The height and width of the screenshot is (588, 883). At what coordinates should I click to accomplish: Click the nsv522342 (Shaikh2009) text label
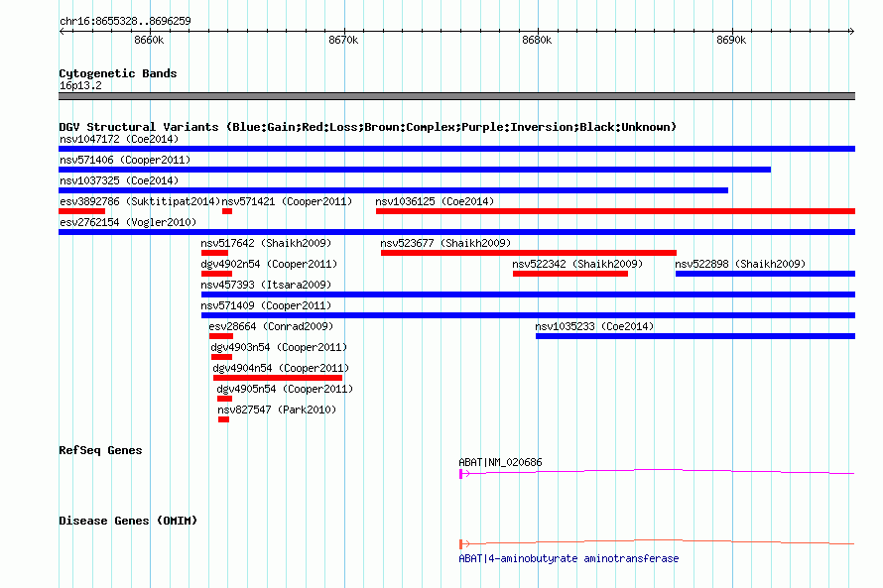[x=577, y=264]
